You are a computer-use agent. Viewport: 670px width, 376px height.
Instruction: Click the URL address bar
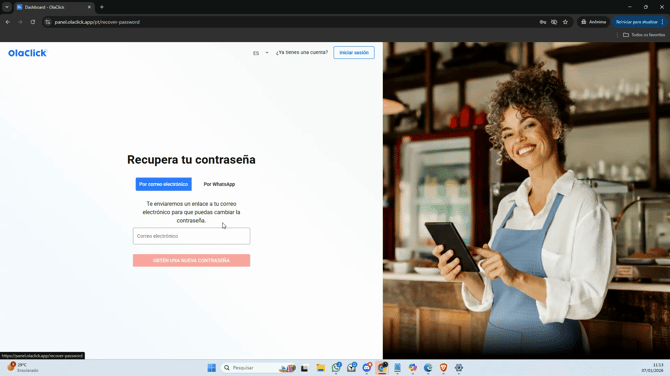(x=291, y=22)
